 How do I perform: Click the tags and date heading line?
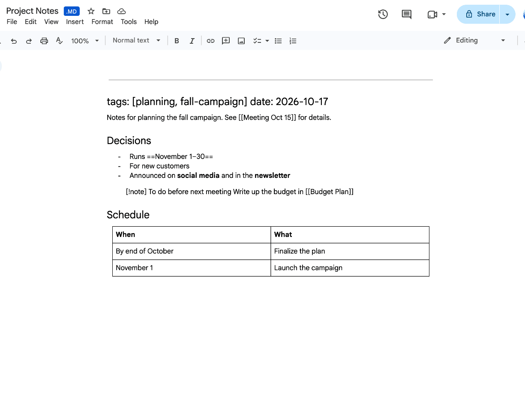coord(217,102)
